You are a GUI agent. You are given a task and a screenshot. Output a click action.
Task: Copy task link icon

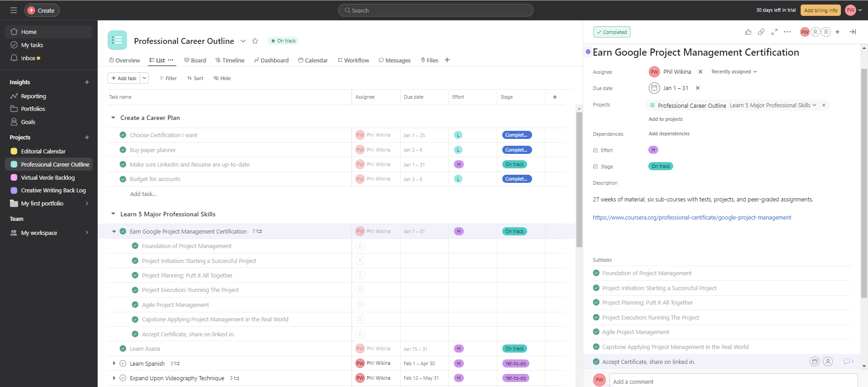[761, 32]
